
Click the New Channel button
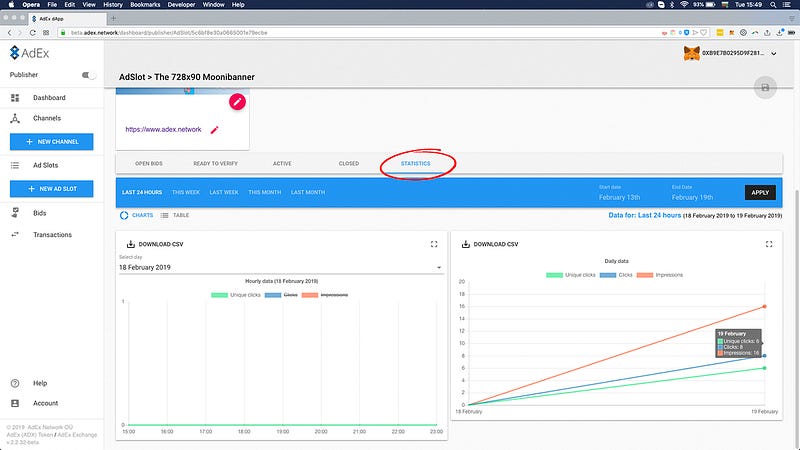[x=51, y=141]
